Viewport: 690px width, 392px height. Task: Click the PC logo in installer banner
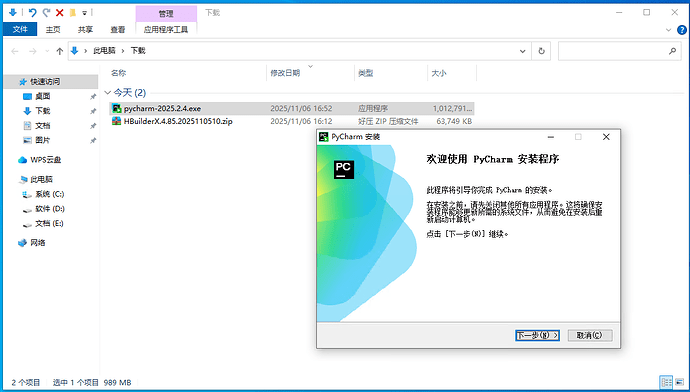coord(344,169)
